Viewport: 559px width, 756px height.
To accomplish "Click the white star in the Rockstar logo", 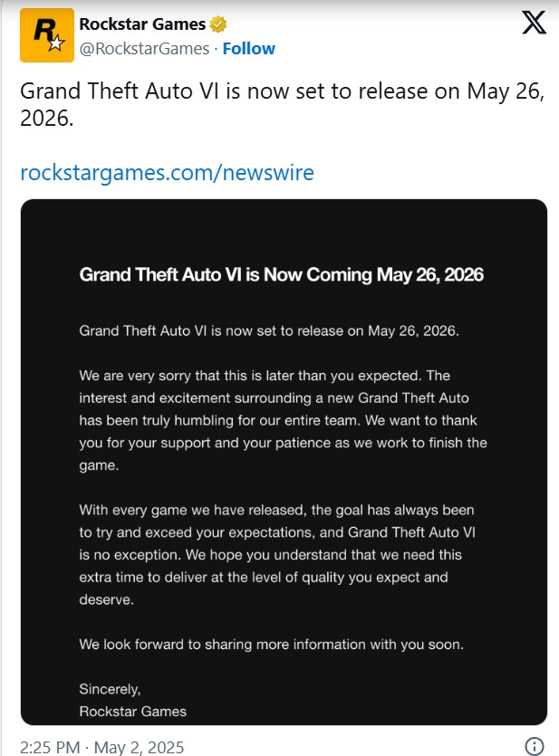I will [x=56, y=43].
